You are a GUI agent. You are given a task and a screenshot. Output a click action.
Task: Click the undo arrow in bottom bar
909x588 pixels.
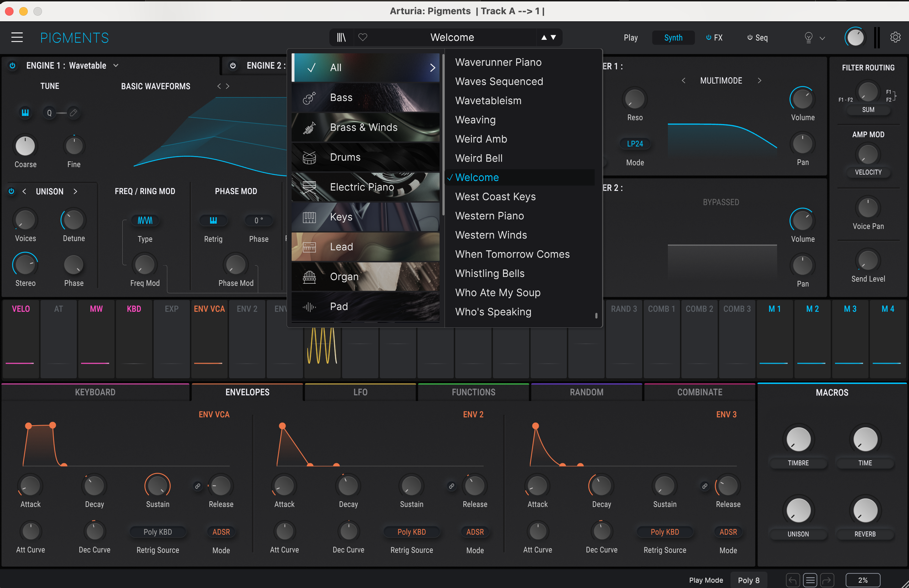pos(792,580)
